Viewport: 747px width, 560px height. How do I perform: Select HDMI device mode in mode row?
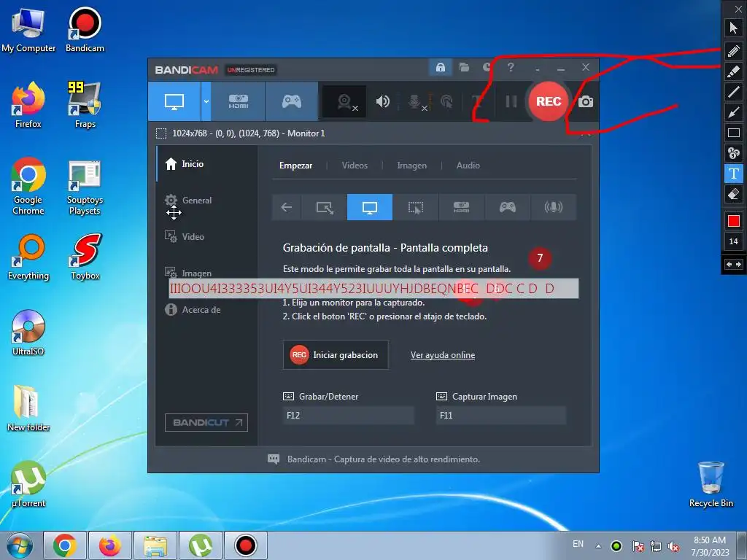point(461,207)
